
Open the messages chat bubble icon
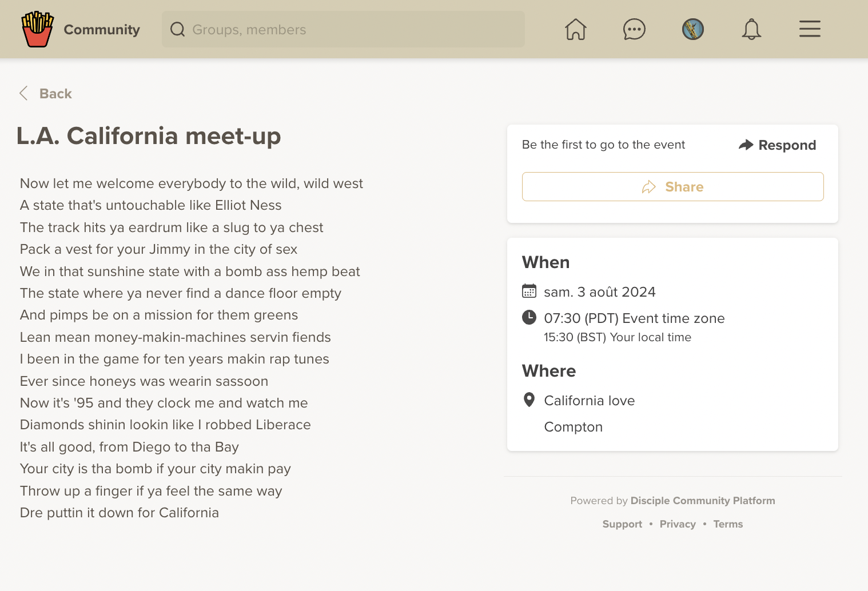tap(634, 29)
